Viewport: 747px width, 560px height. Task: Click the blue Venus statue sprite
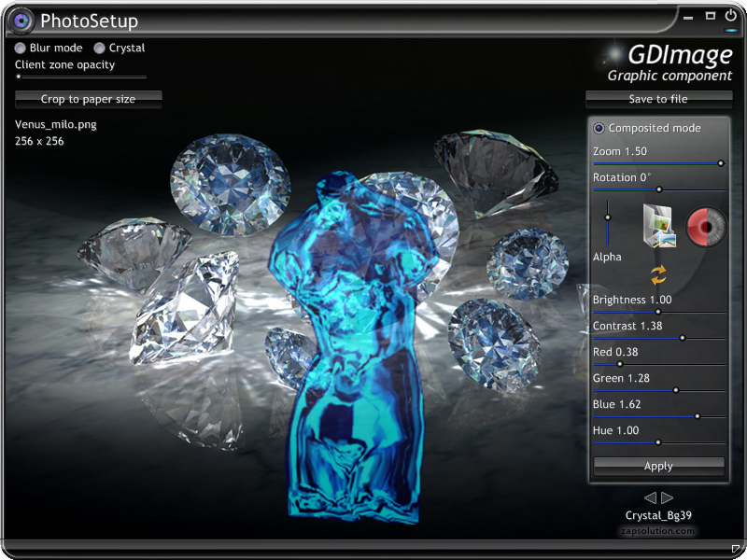click(353, 347)
